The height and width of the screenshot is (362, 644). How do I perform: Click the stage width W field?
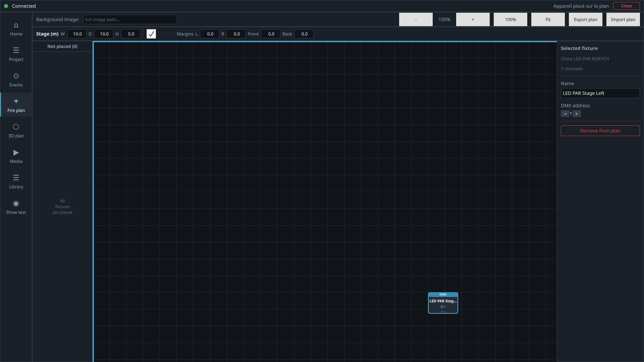(x=77, y=34)
